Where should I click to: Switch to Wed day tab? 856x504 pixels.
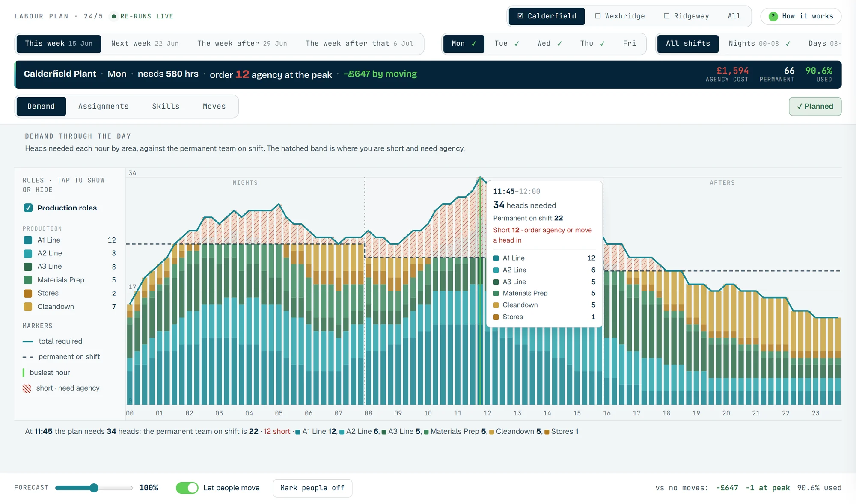click(x=550, y=44)
